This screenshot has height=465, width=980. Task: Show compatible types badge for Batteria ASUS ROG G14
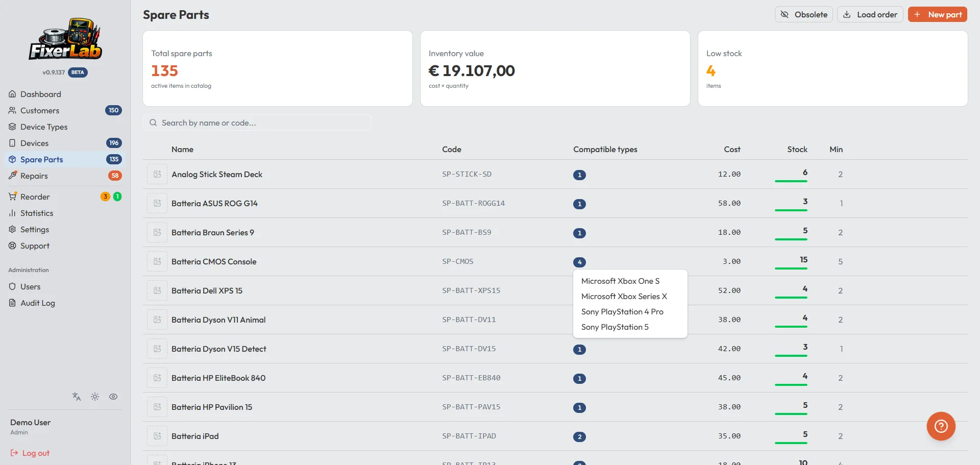coord(579,204)
